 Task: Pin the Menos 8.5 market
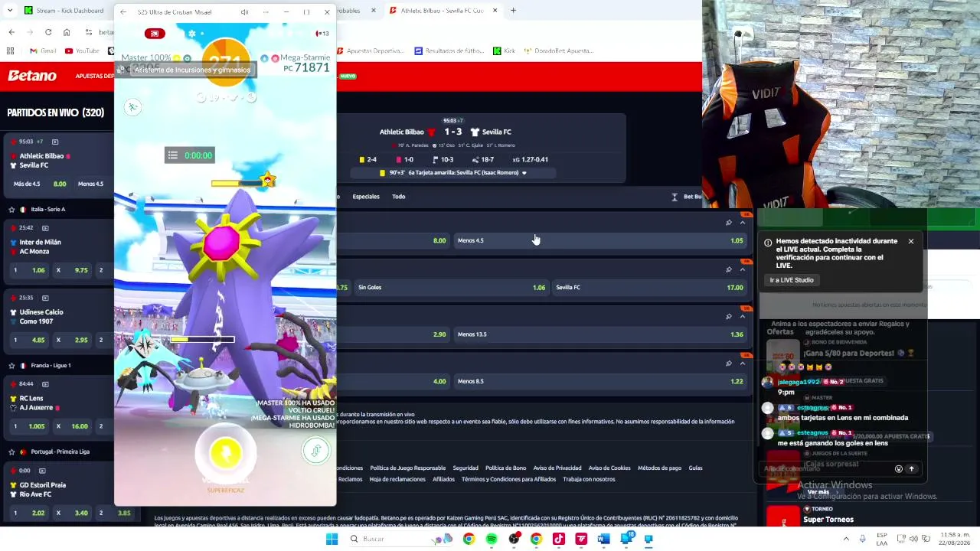click(x=728, y=364)
